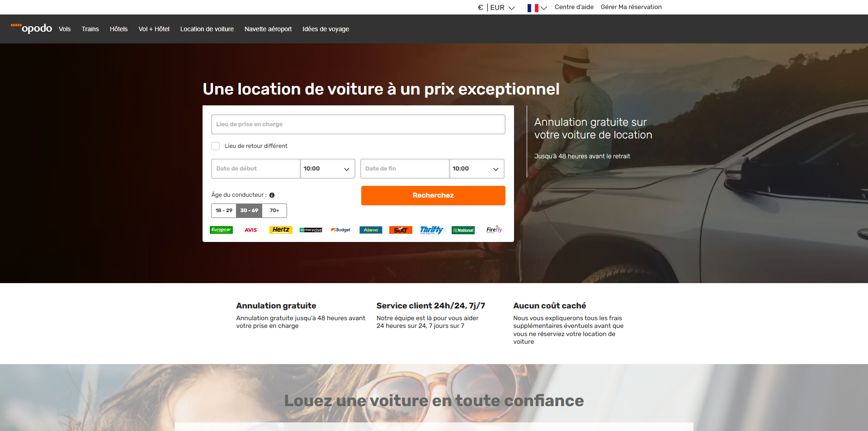Click the National brand logo
The height and width of the screenshot is (431, 868).
pos(463,230)
